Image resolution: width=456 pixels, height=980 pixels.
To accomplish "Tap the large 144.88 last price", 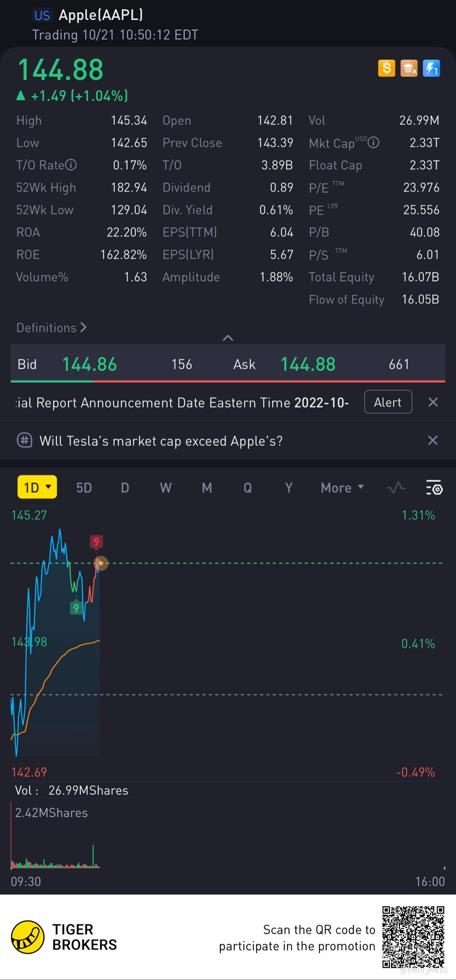I will 61,69.
